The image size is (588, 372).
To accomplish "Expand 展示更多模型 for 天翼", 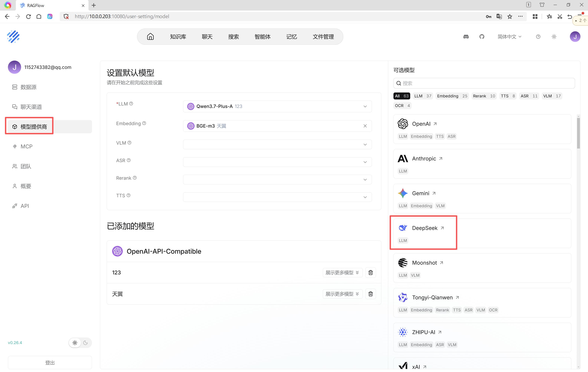I will (x=342, y=294).
